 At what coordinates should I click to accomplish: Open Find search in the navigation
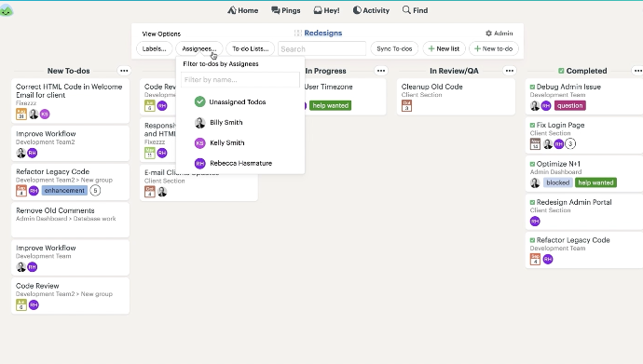(415, 10)
